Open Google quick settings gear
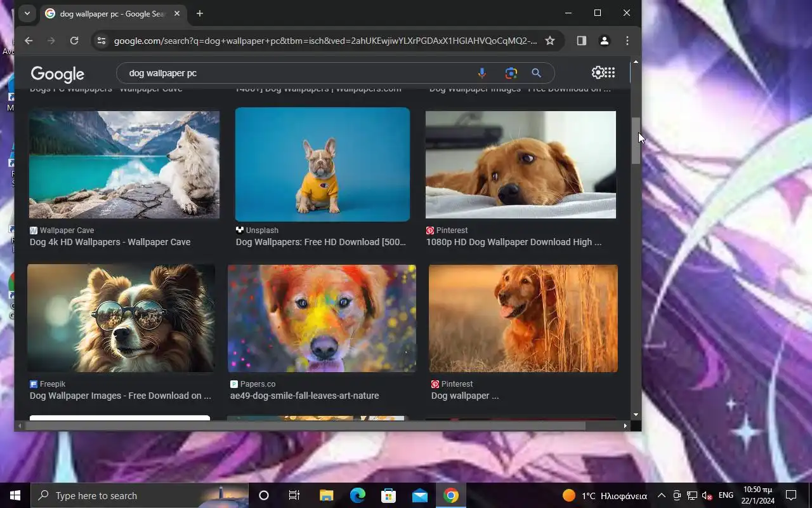 click(598, 72)
